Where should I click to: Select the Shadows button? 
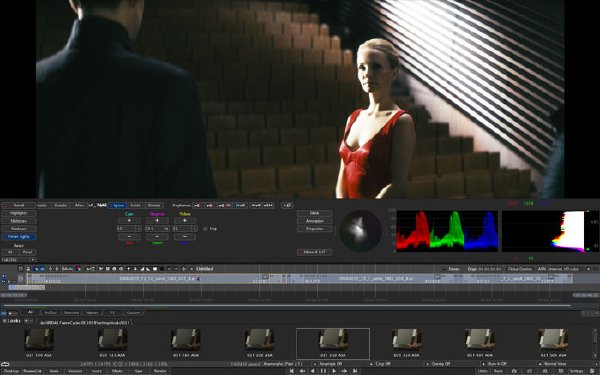click(x=18, y=229)
